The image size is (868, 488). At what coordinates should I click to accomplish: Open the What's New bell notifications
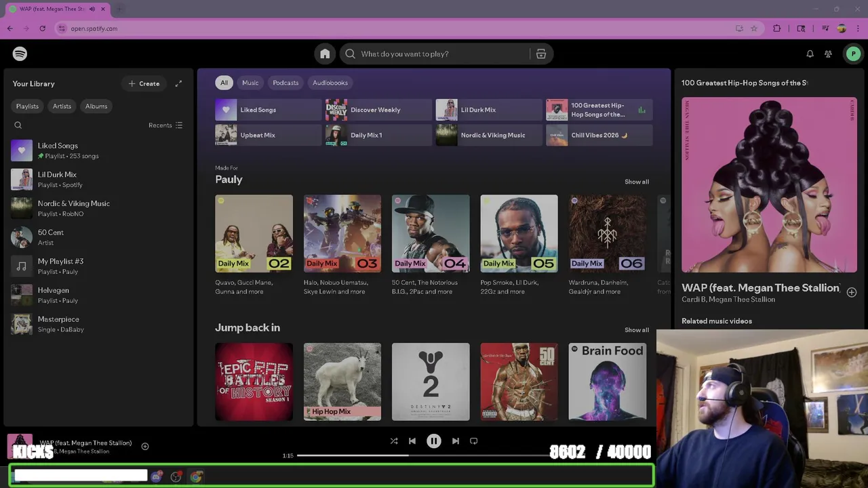(810, 54)
